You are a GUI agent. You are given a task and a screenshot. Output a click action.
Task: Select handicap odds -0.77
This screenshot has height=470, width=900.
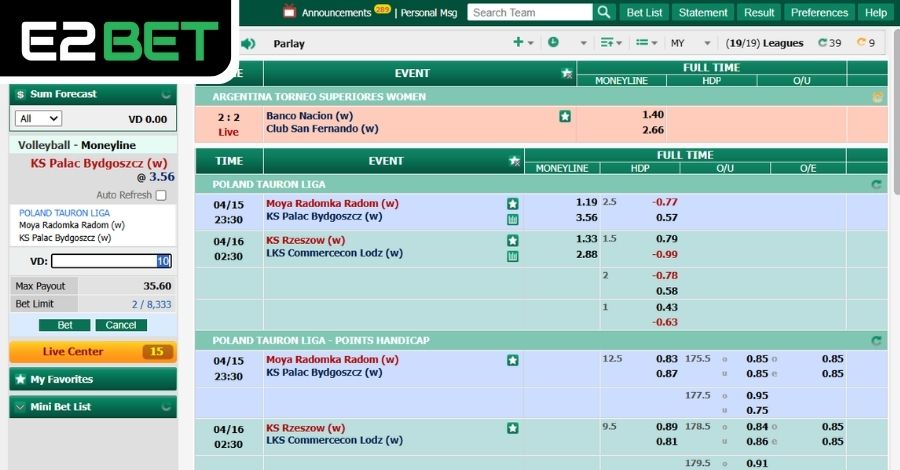coord(665,202)
